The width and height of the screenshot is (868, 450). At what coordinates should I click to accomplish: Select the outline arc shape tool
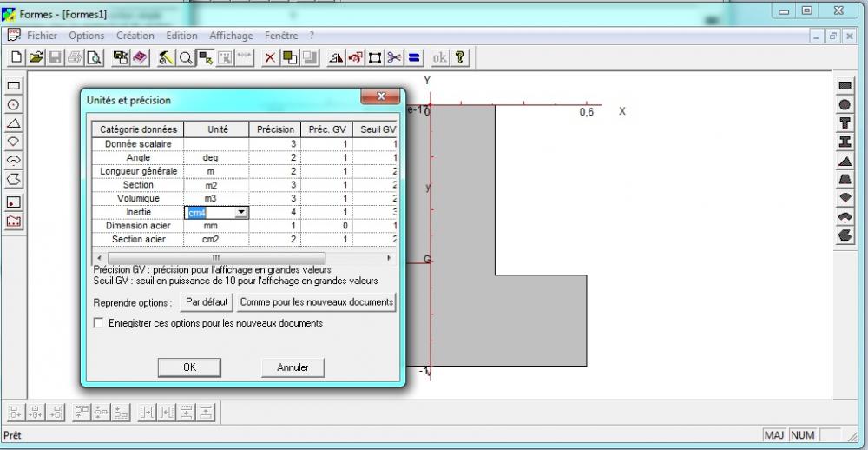click(13, 161)
